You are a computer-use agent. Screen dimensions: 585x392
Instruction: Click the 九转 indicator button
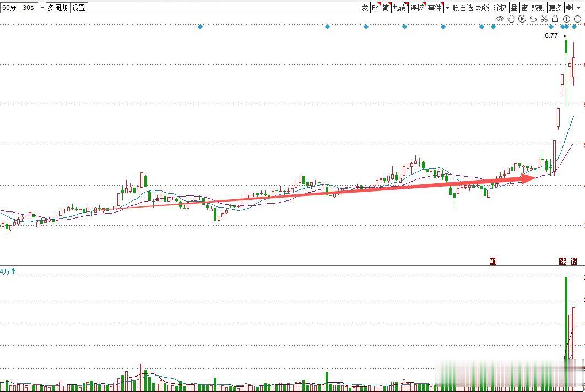[399, 8]
